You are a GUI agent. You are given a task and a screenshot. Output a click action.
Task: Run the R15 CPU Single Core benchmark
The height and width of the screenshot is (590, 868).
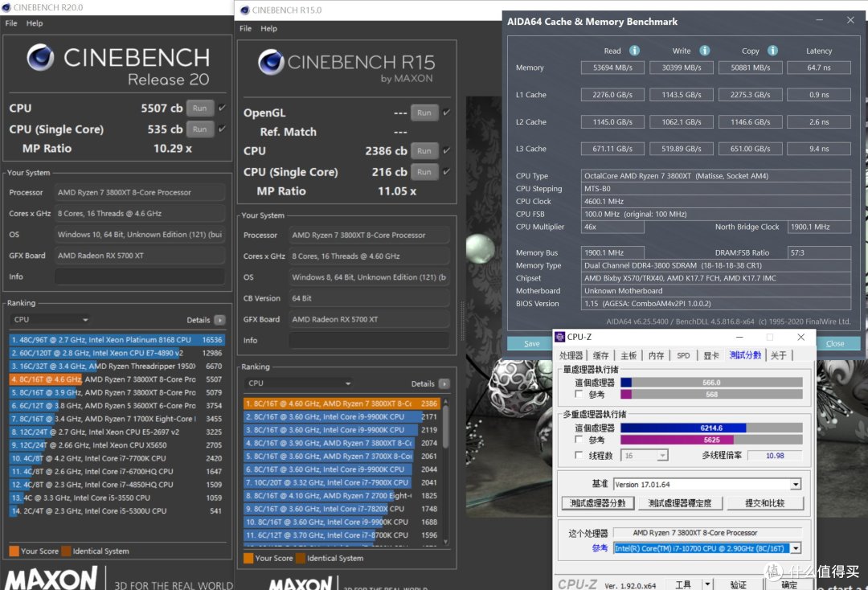[424, 171]
